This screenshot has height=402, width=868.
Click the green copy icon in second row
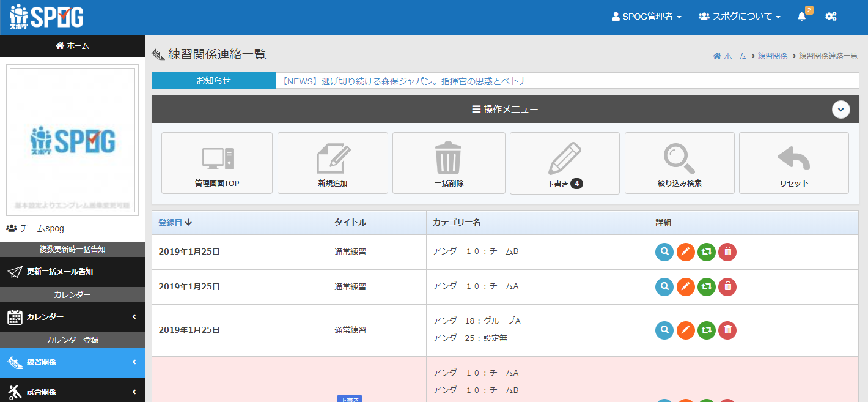click(706, 286)
